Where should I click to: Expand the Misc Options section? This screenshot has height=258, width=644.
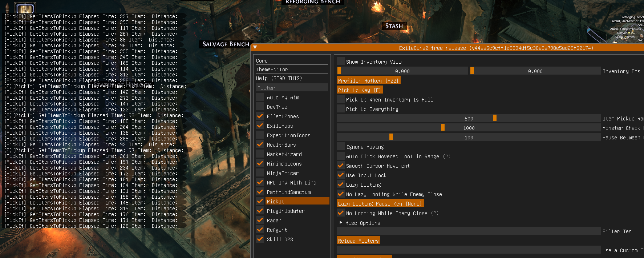341,222
